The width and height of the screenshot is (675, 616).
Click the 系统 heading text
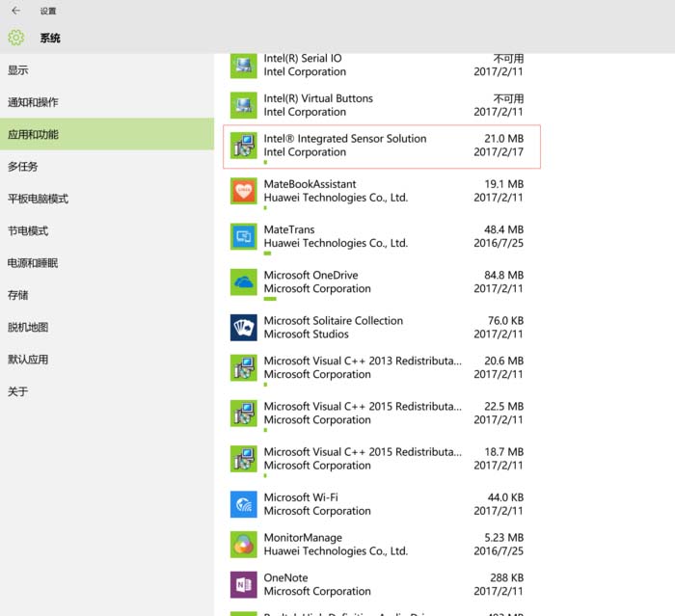click(x=50, y=38)
